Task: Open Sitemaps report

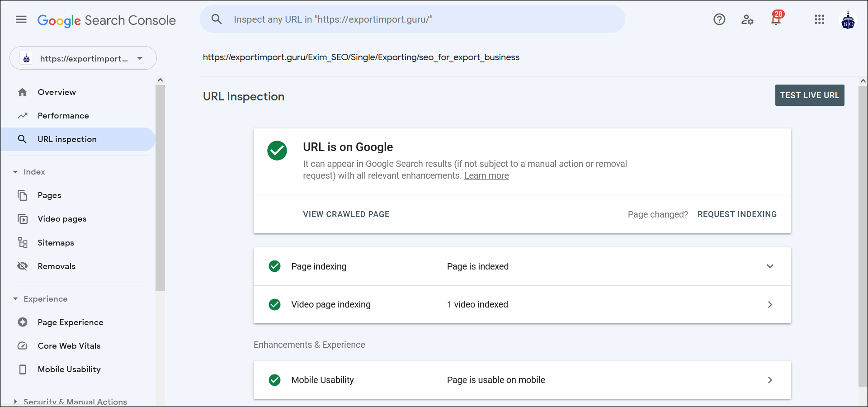Action: (56, 243)
